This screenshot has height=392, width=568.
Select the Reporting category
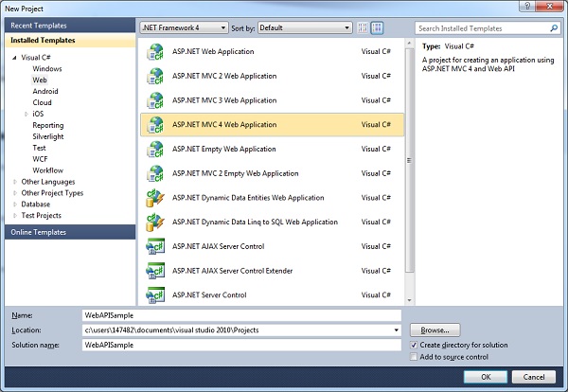pos(48,125)
